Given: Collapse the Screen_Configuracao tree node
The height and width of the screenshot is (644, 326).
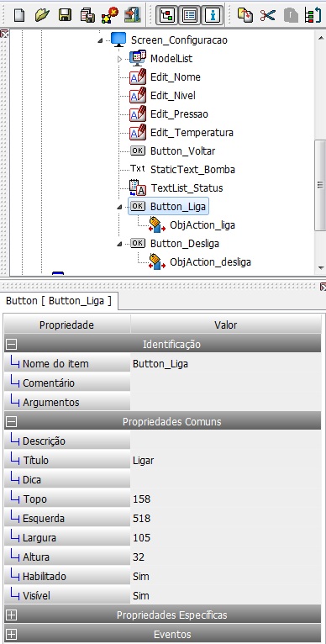Looking at the screenshot, I should (100, 40).
